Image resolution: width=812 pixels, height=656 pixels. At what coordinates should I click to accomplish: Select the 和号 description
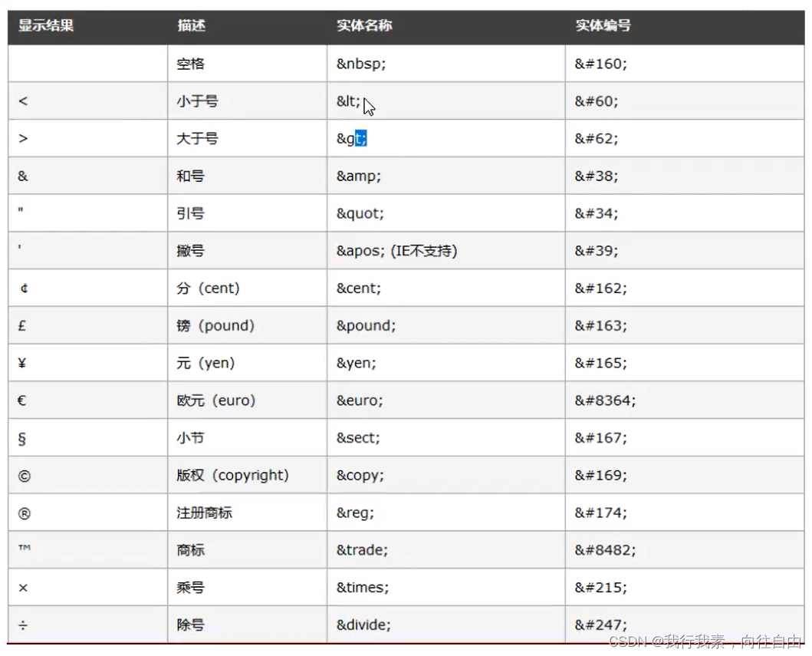coord(191,176)
